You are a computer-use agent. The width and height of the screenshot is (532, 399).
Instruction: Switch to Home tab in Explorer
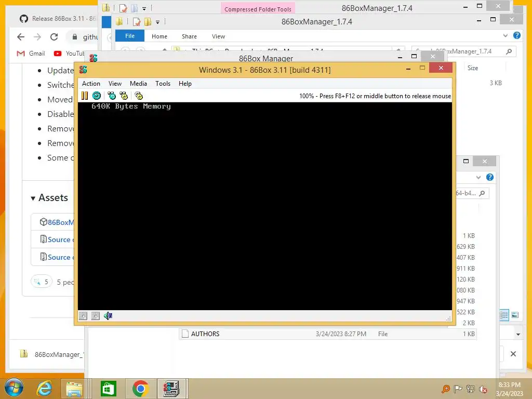(x=159, y=36)
